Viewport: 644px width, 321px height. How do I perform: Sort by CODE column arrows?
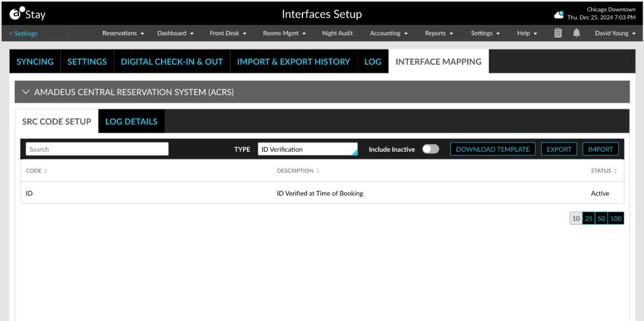46,171
